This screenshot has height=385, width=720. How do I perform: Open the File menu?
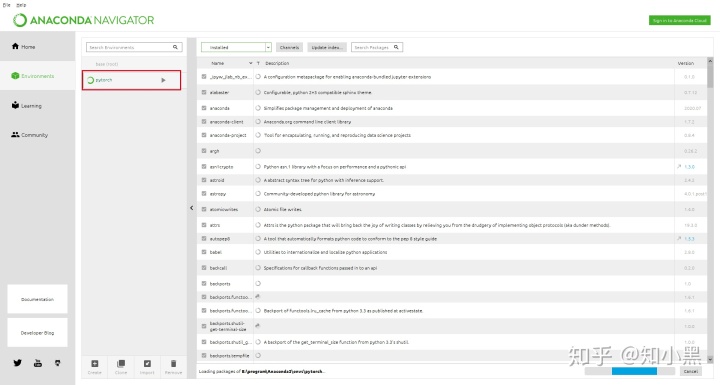6,5
